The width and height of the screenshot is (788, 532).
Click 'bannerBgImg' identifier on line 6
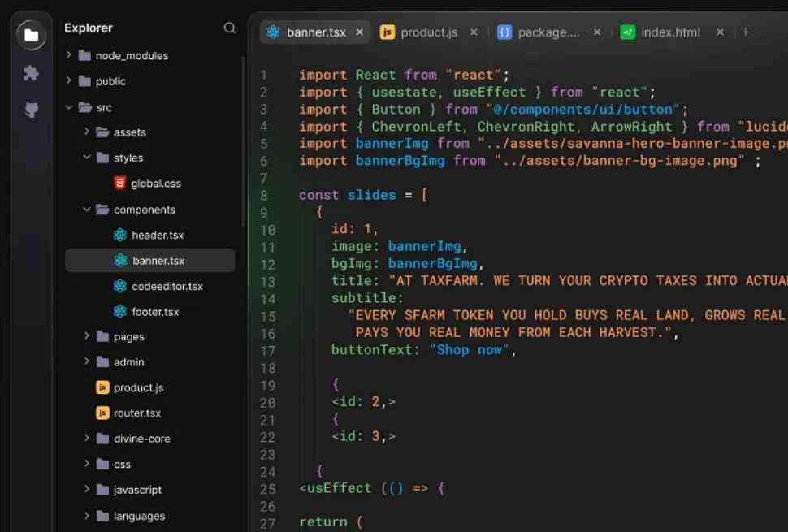point(400,161)
